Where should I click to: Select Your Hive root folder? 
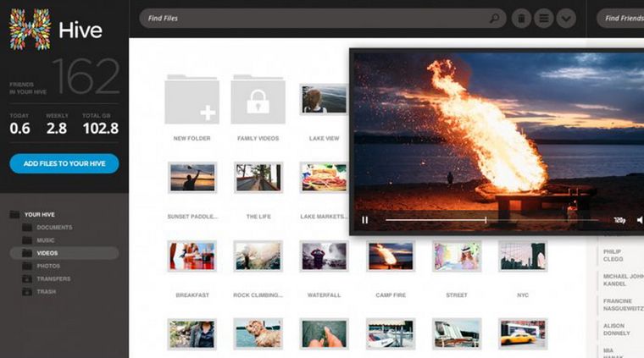(40, 214)
